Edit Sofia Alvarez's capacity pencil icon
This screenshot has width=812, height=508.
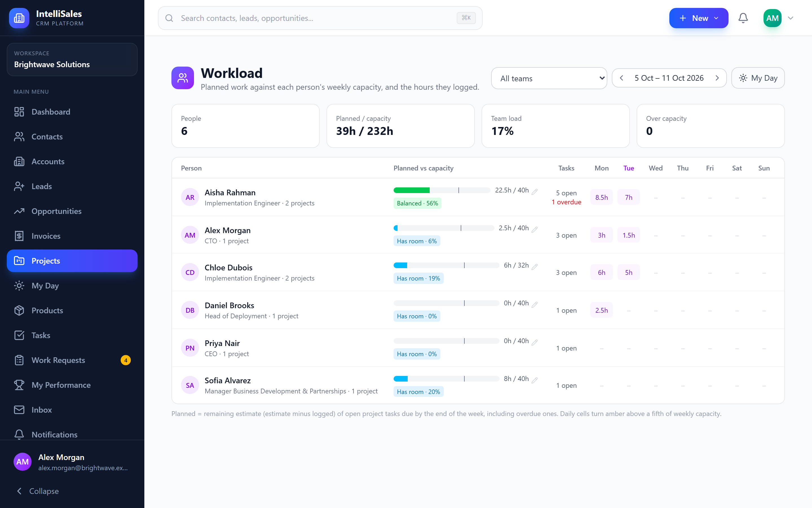535,380
